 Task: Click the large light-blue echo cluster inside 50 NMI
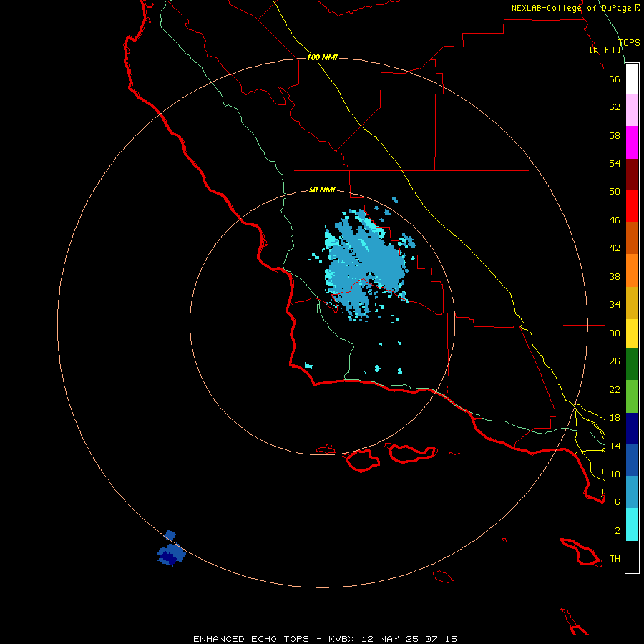366,265
